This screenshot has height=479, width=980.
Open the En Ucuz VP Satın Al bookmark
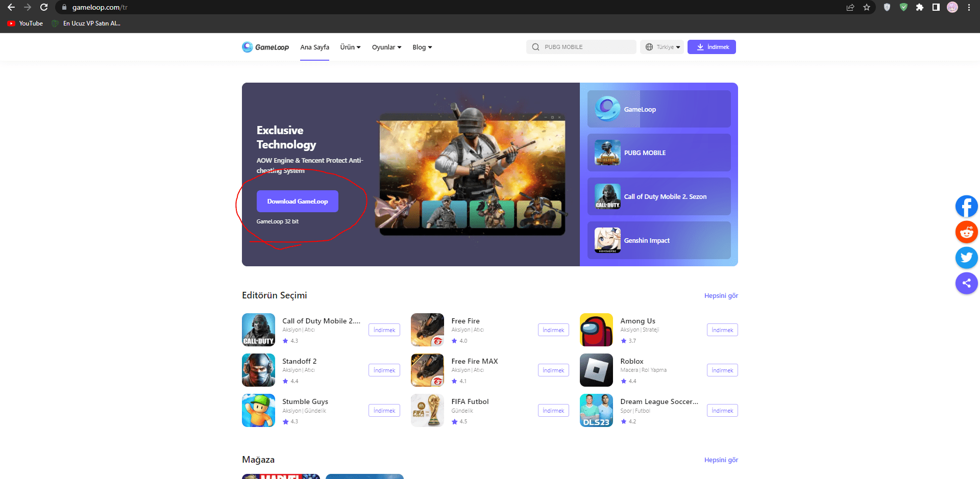click(x=86, y=23)
